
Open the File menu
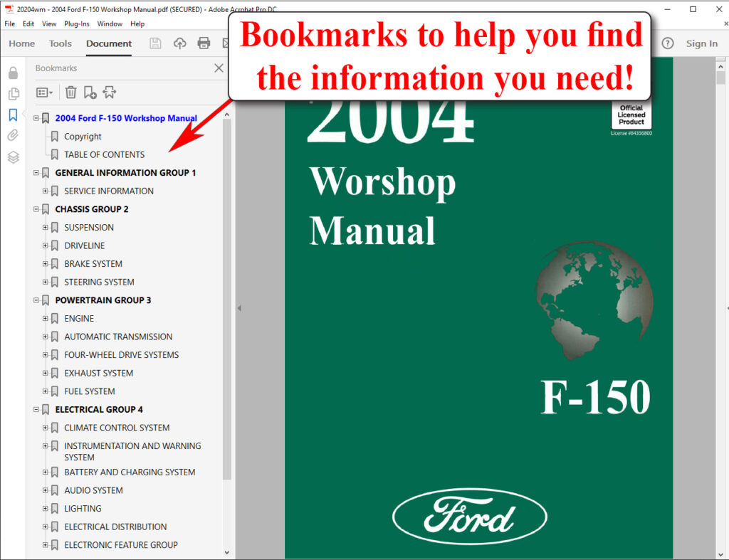click(10, 23)
